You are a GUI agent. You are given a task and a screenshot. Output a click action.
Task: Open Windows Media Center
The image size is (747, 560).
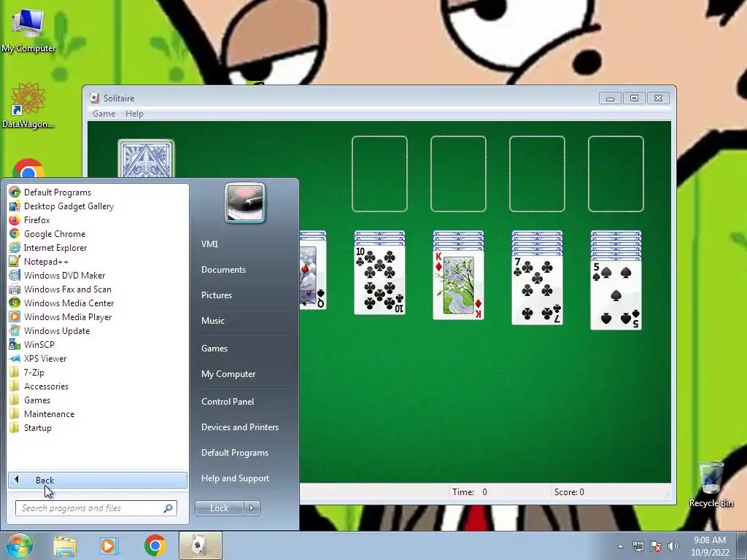pos(98,303)
